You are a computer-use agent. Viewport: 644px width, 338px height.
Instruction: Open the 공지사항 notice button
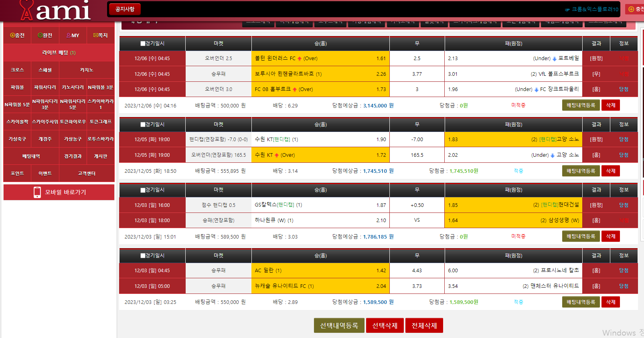(x=125, y=9)
